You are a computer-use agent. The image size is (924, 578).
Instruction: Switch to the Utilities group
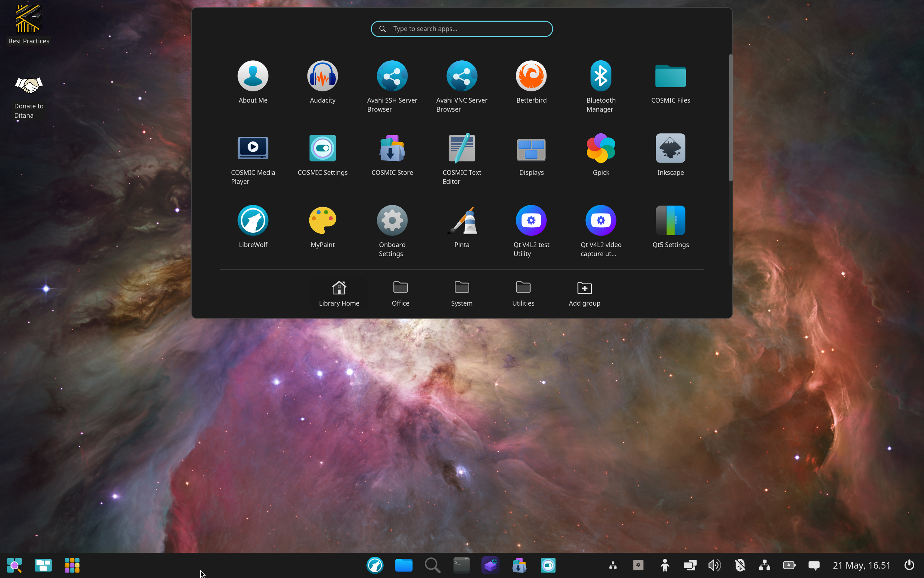523,294
